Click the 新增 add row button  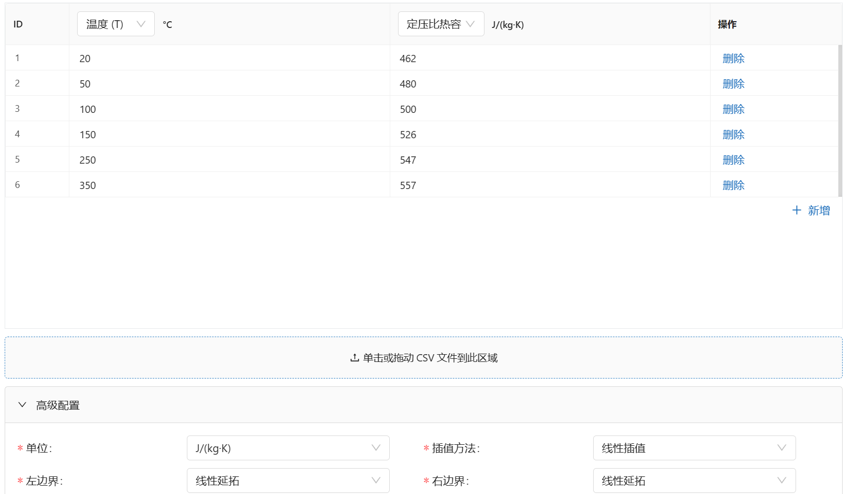(x=811, y=210)
